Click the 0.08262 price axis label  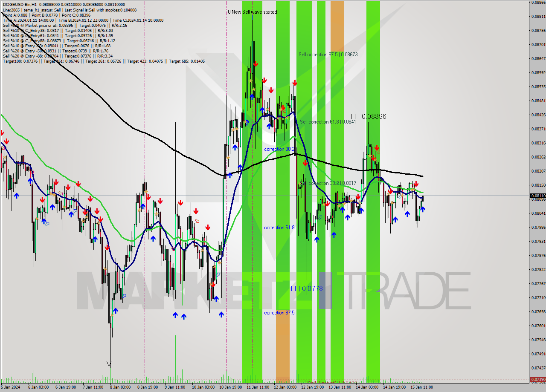pyautogui.click(x=539, y=157)
